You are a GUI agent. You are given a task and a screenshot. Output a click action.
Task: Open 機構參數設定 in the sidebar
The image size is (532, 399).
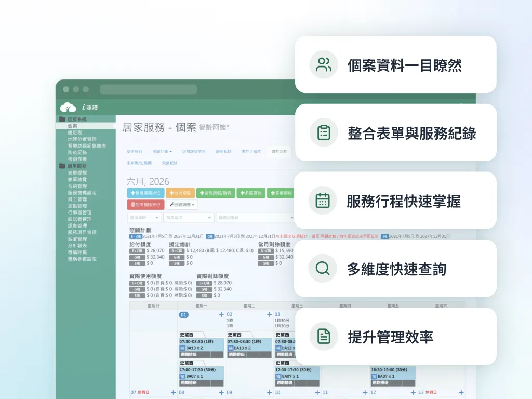point(82,259)
